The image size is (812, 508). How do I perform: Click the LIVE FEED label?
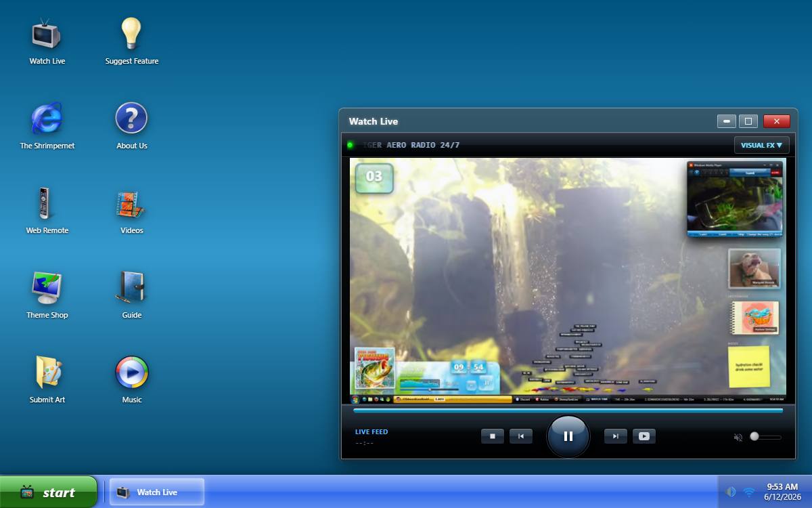371,432
